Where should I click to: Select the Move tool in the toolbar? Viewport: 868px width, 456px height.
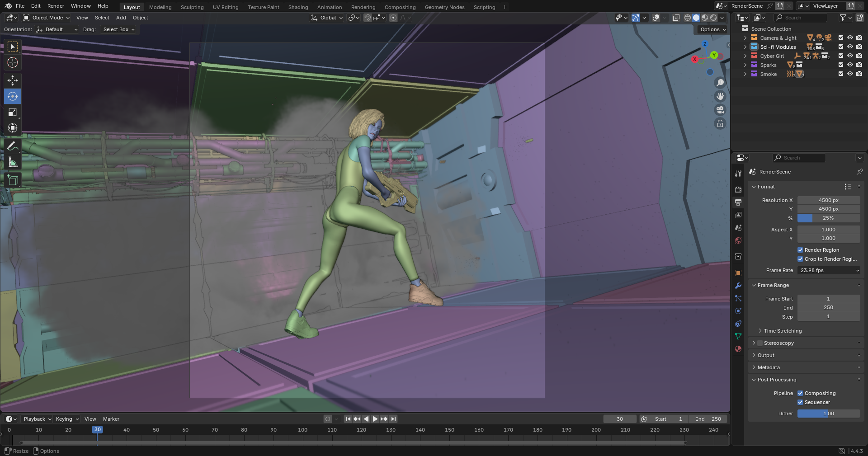tap(13, 80)
